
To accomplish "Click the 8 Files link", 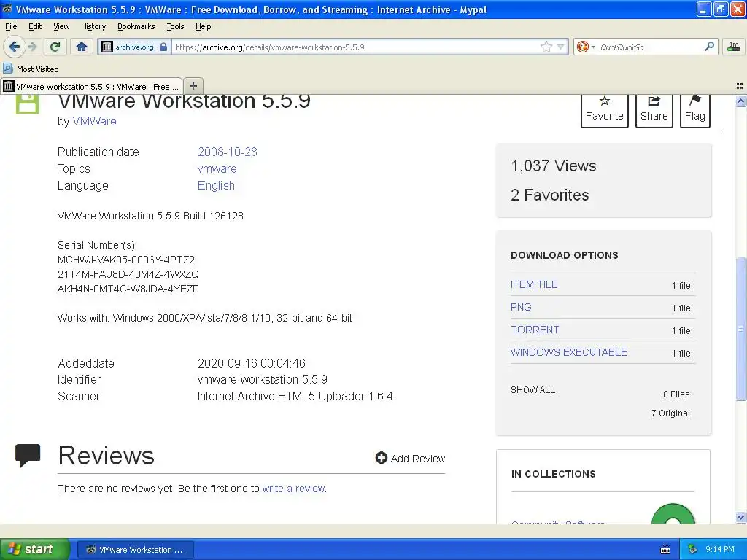I will tap(676, 394).
